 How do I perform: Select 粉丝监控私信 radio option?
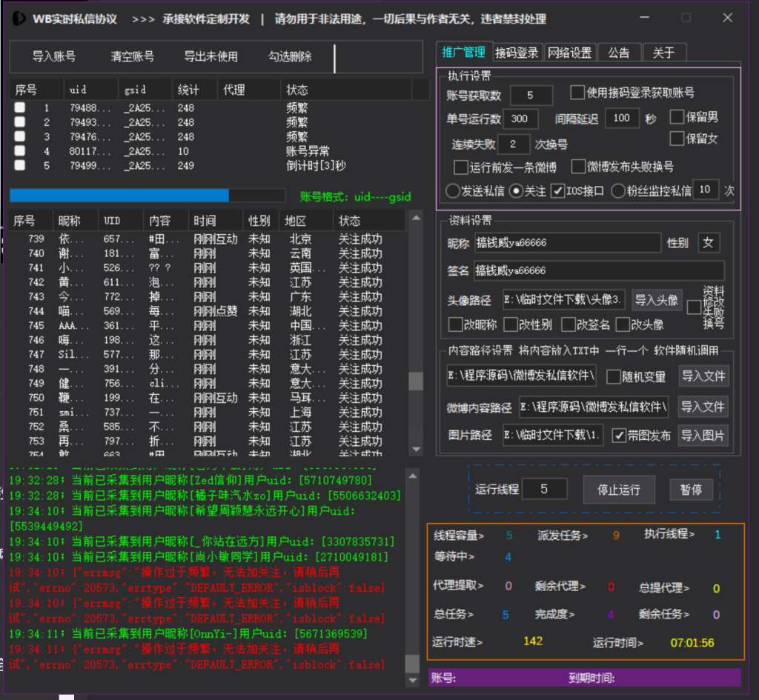(x=617, y=190)
